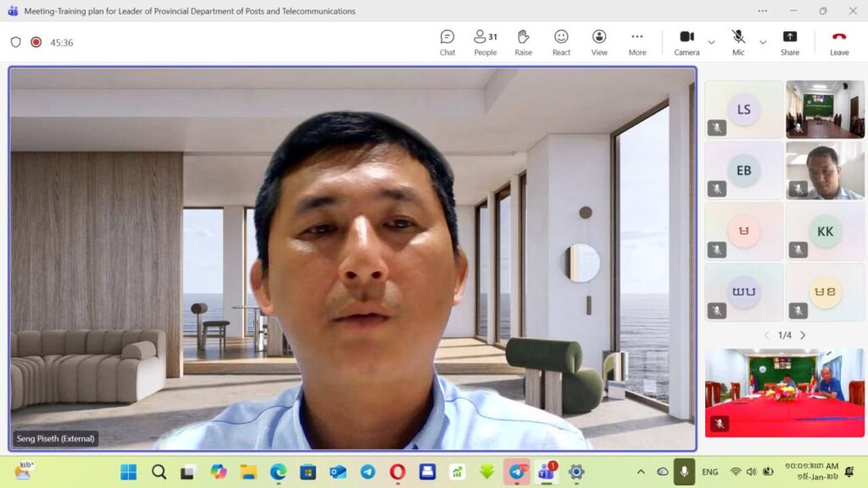Click the red recording indicator
The height and width of the screenshot is (488, 868).
pyautogui.click(x=36, y=42)
